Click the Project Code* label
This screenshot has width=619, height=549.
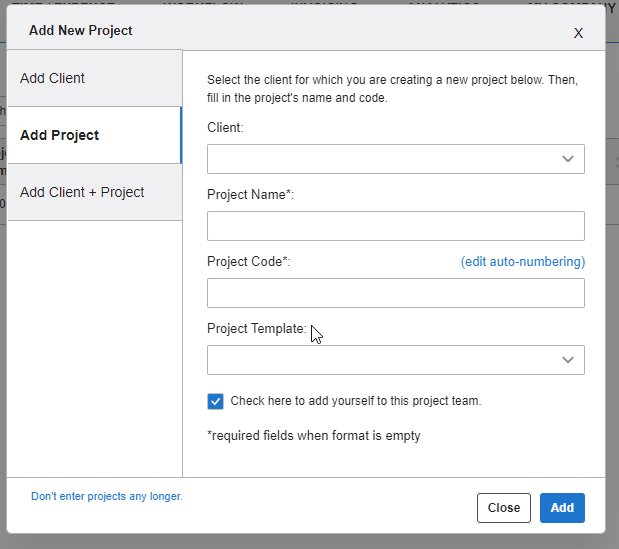click(248, 262)
